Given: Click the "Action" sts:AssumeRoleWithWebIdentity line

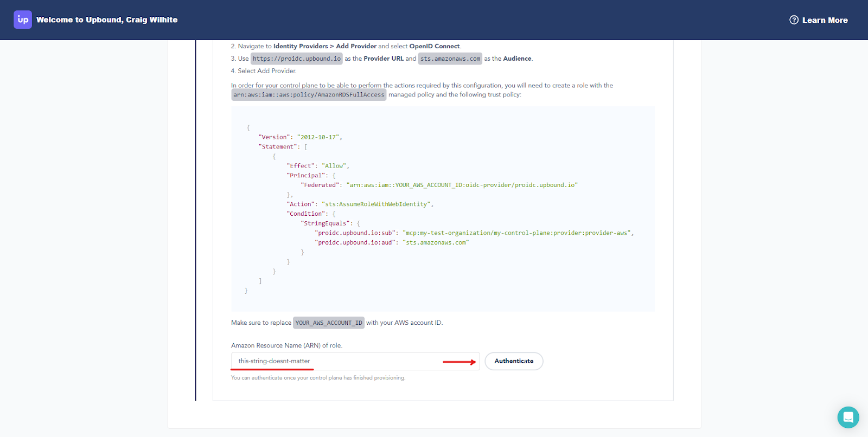Looking at the screenshot, I should pyautogui.click(x=360, y=204).
